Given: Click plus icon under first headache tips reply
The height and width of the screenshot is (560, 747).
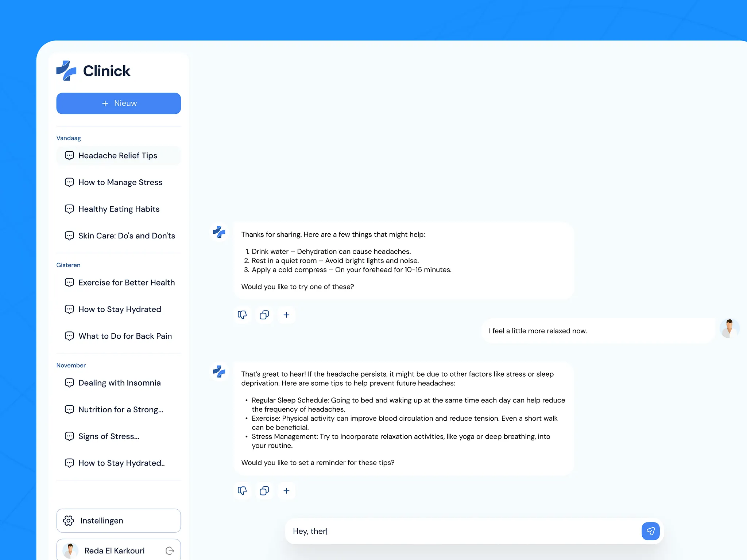Looking at the screenshot, I should point(287,315).
